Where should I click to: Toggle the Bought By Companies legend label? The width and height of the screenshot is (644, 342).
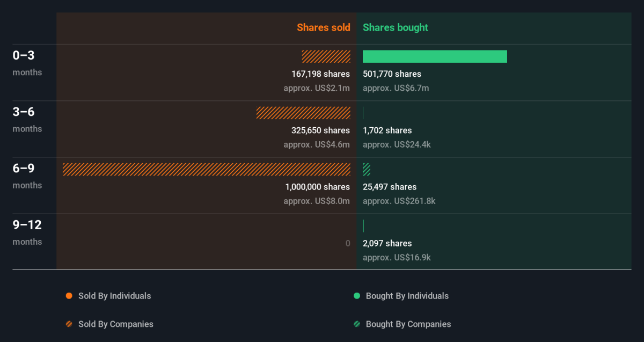point(408,324)
